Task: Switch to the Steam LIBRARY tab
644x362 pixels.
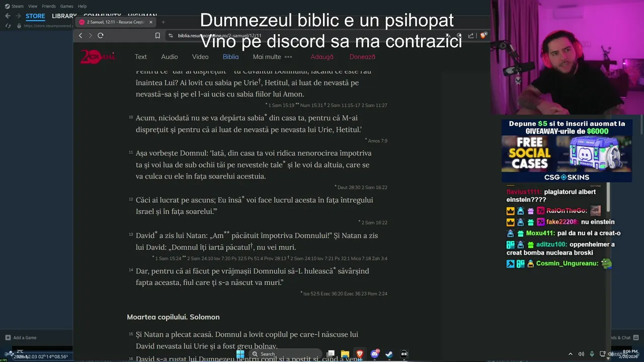Action: (64, 16)
